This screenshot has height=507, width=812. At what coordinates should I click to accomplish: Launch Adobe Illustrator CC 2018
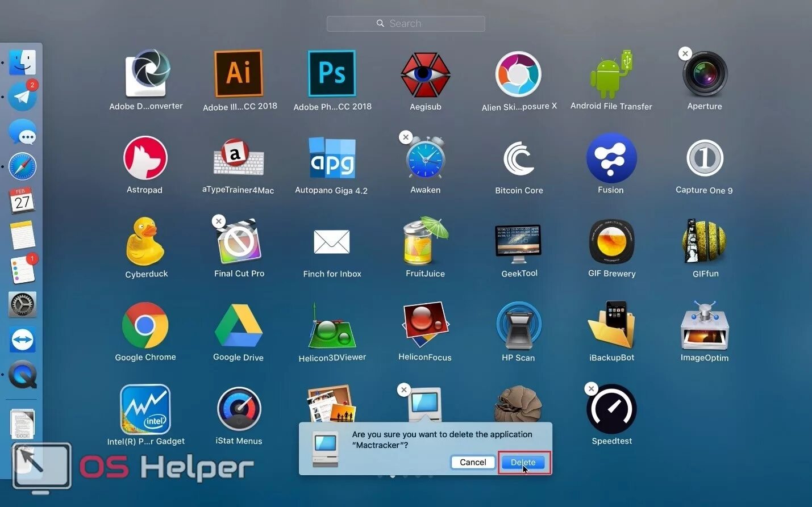click(x=239, y=73)
